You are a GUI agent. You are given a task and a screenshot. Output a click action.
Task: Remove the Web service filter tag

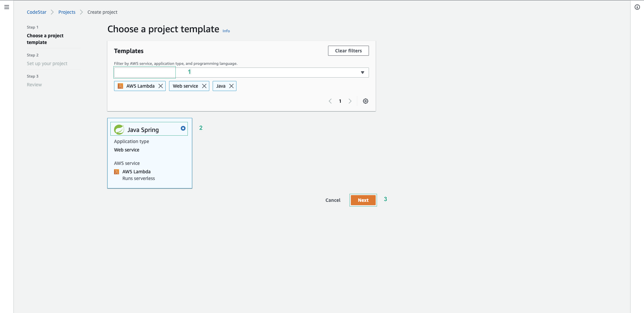(x=204, y=86)
